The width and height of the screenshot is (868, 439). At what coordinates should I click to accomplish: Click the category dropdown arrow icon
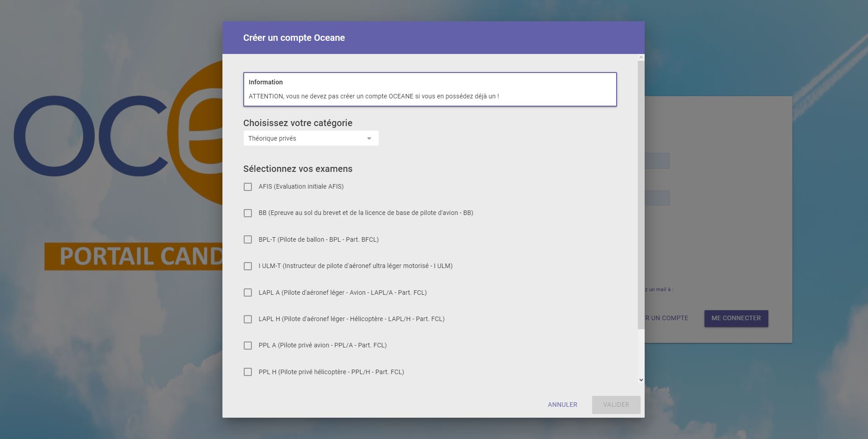tap(369, 138)
